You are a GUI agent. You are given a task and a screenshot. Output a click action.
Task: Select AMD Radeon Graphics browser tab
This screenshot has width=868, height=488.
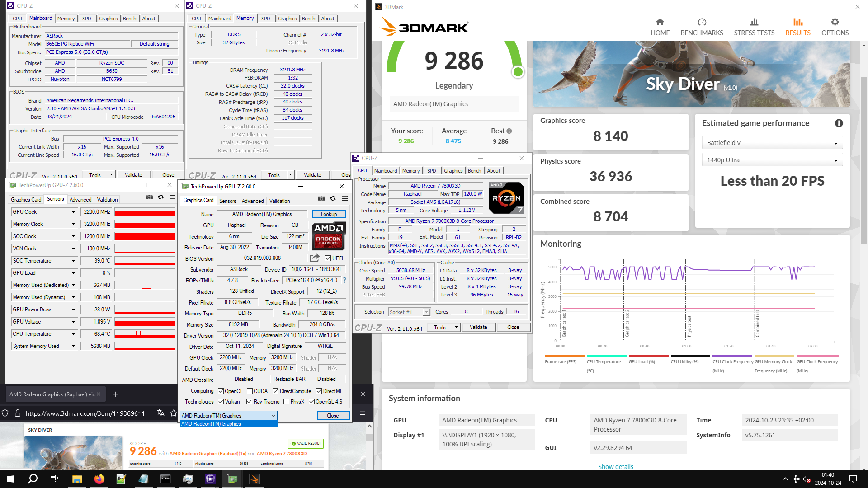(52, 394)
